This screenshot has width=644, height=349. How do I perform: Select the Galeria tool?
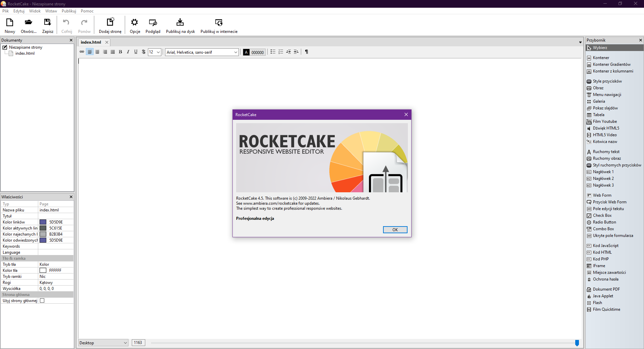coord(599,101)
